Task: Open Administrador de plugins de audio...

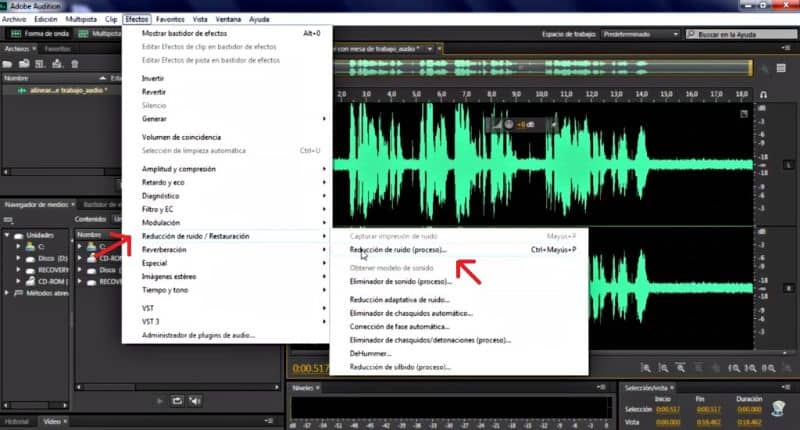Action: click(x=228, y=335)
